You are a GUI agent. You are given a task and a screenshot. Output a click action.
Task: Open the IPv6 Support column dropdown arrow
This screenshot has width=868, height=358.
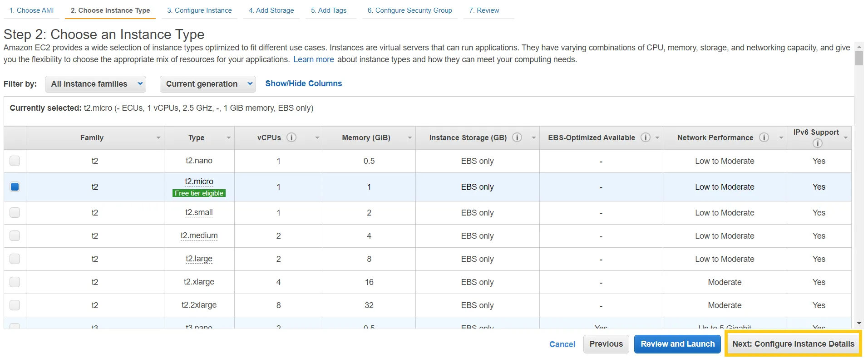[x=845, y=138]
